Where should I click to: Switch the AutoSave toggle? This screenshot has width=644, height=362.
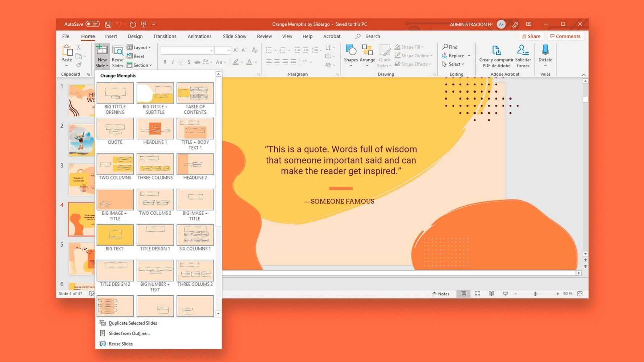click(93, 24)
